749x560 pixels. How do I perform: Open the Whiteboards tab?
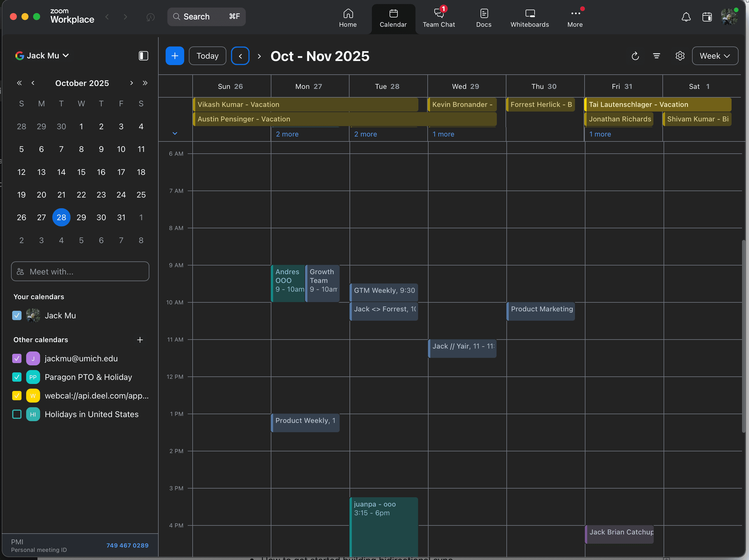click(x=529, y=19)
